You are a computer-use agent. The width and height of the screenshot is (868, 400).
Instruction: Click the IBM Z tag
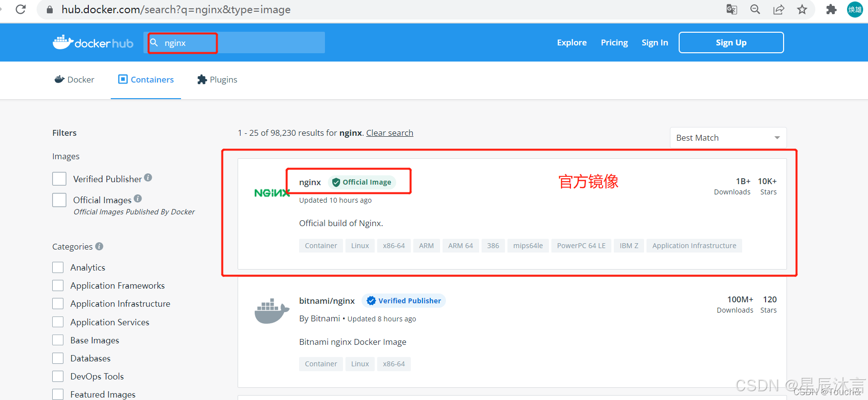(629, 246)
